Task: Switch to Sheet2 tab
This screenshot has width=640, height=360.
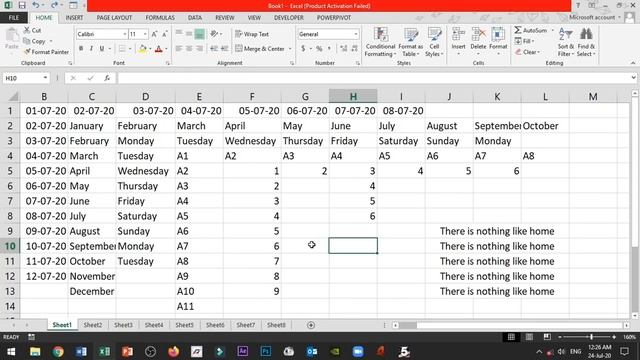Action: (93, 325)
